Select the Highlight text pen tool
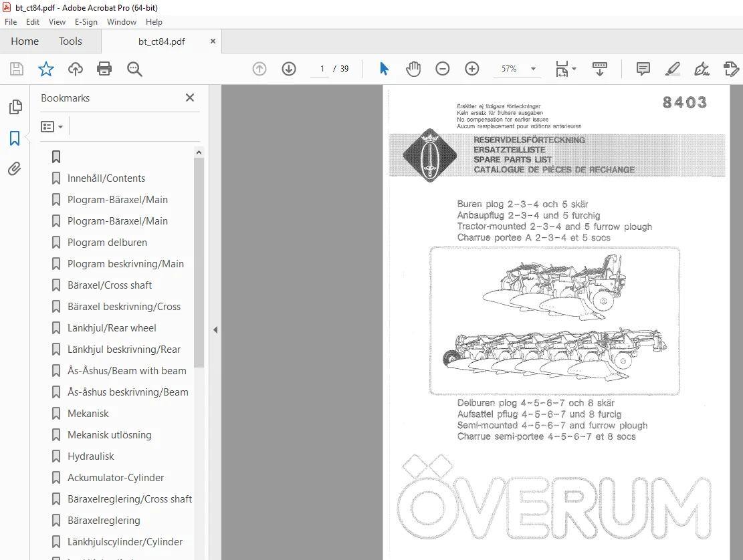 (672, 69)
